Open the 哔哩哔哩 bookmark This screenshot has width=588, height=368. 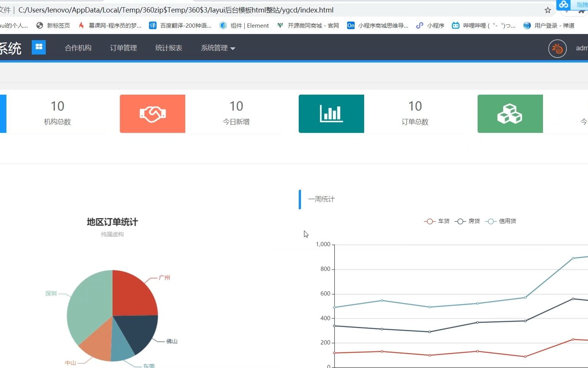click(484, 25)
